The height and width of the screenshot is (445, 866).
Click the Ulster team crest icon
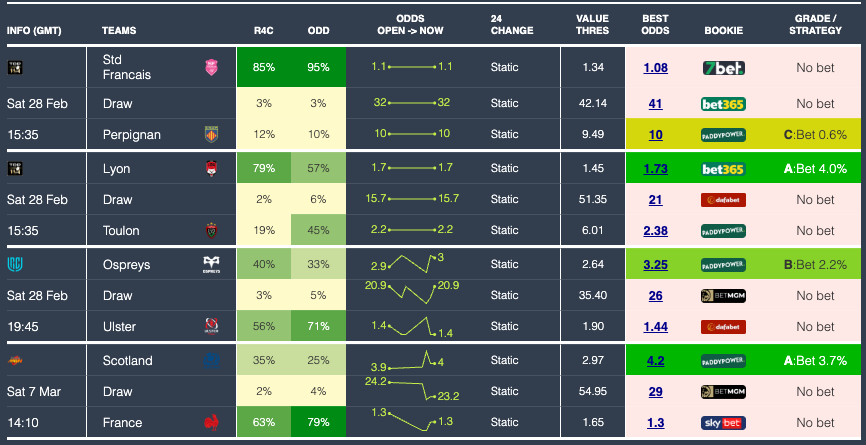tap(212, 328)
